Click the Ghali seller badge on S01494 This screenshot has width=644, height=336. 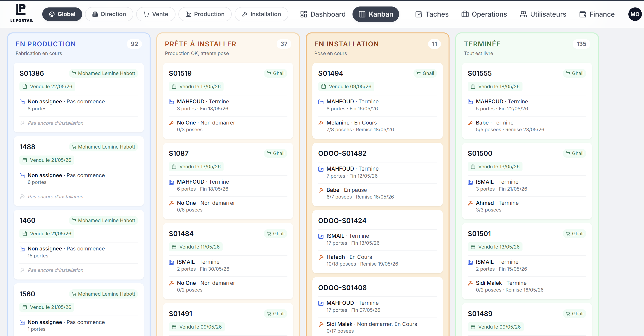click(425, 73)
